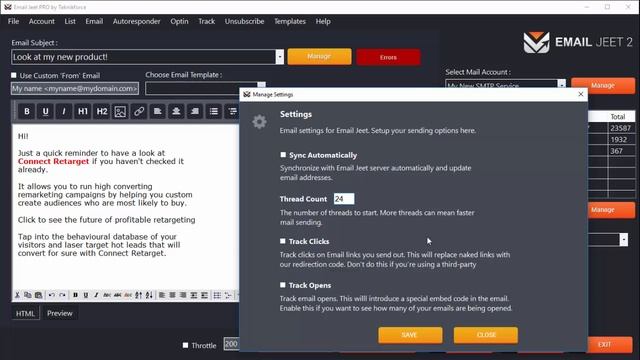Close the Manage Settings dialog with the X

pos(581,94)
